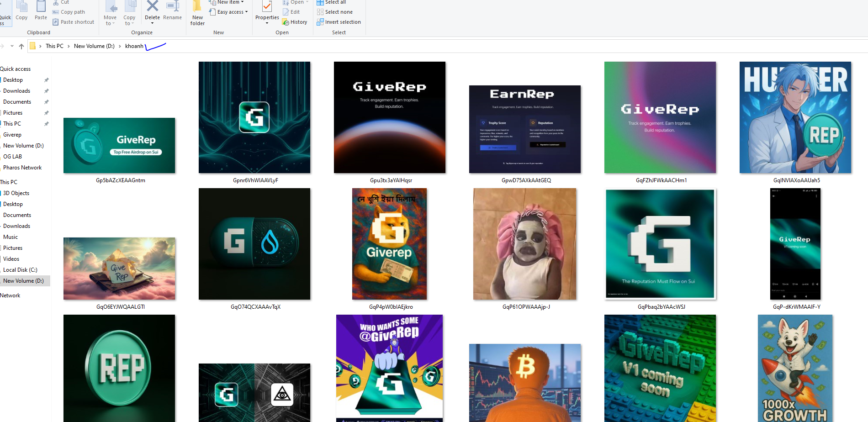Viewport: 868px width, 422px height.
Task: Select Gpu3tx3aYAIHqsr GiveRep thumbnail
Action: coord(390,117)
